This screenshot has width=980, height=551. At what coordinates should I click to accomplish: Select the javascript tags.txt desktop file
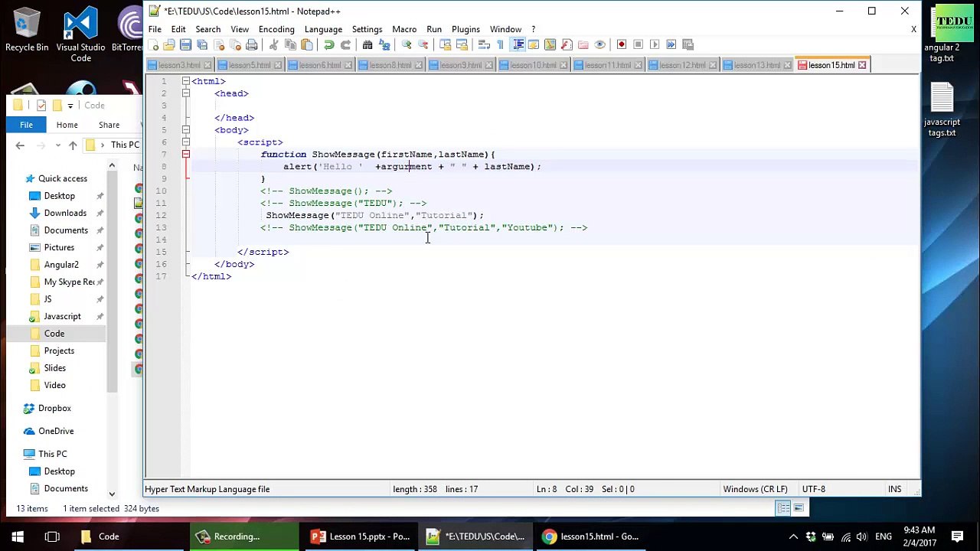point(942,109)
